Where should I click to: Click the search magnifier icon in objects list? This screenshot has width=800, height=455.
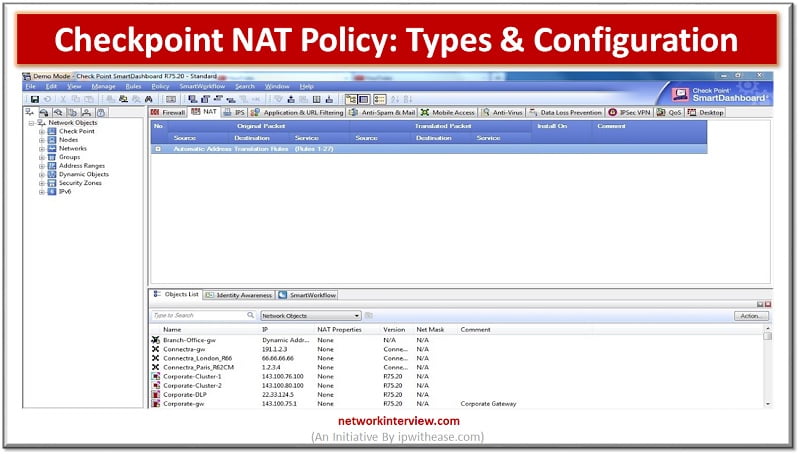(251, 315)
